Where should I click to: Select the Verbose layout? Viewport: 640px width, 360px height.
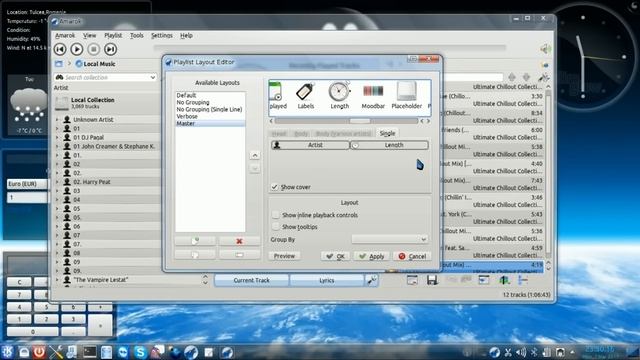(x=187, y=116)
